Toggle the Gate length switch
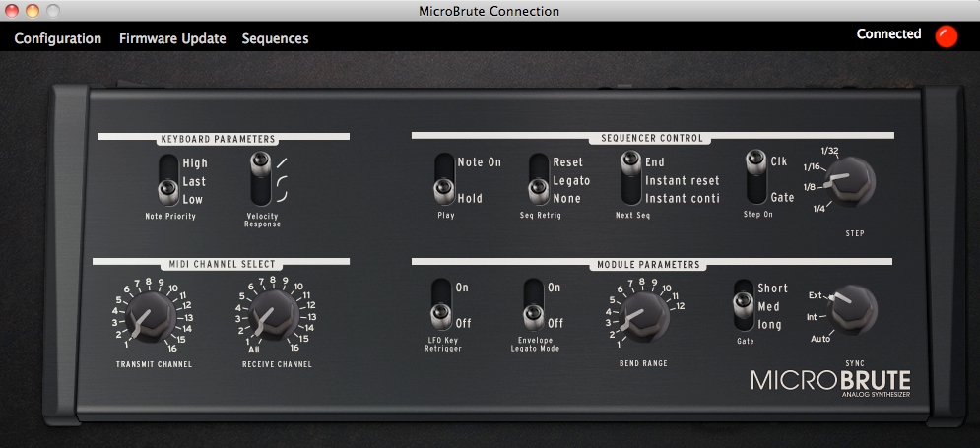This screenshot has width=980, height=448. click(x=744, y=305)
